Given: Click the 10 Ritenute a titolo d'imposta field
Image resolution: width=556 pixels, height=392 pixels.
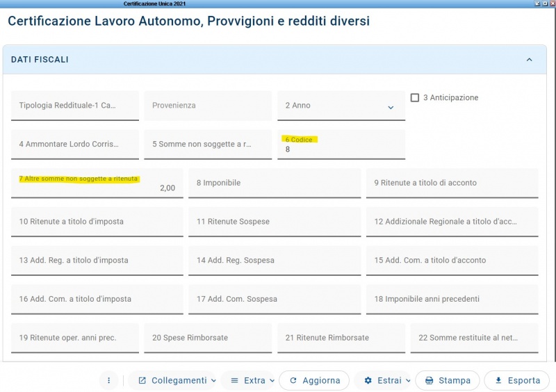Looking at the screenshot, I should [97, 221].
